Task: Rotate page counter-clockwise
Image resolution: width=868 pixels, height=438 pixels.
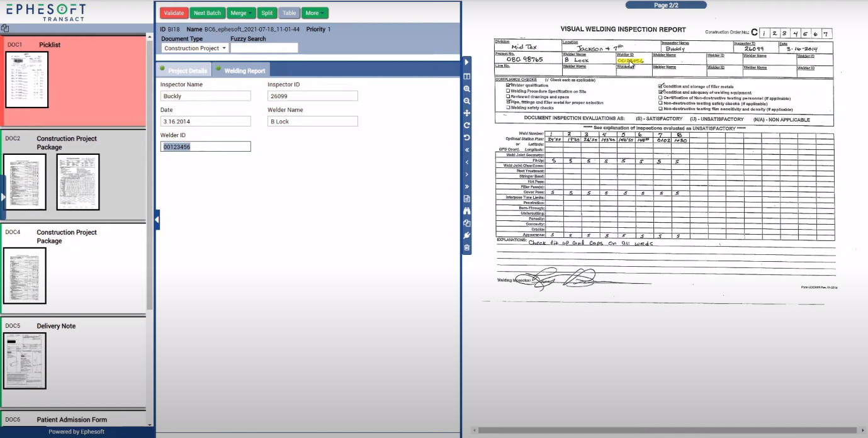Action: [x=466, y=137]
